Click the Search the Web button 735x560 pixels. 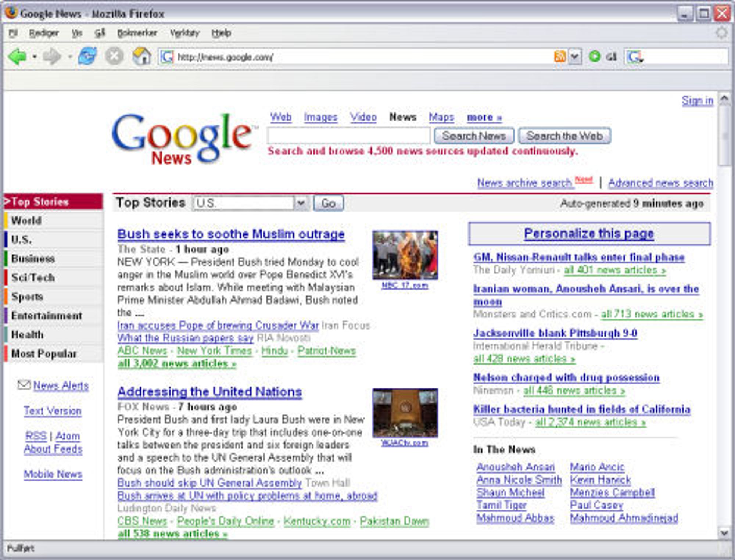564,136
